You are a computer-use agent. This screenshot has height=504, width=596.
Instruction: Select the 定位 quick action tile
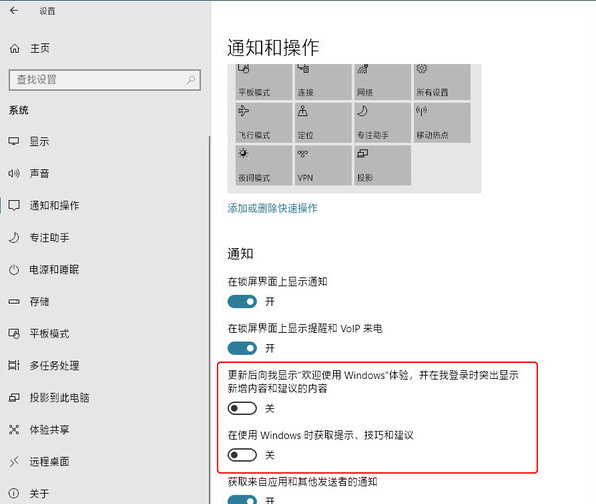pos(323,123)
